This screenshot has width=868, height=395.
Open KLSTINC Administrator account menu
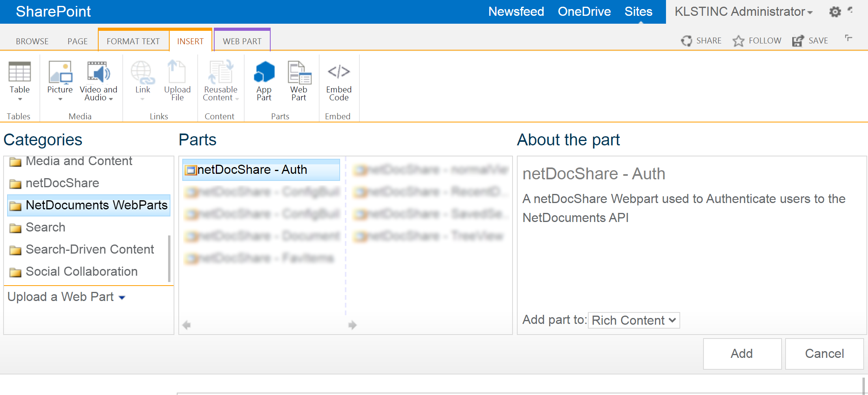pos(743,12)
